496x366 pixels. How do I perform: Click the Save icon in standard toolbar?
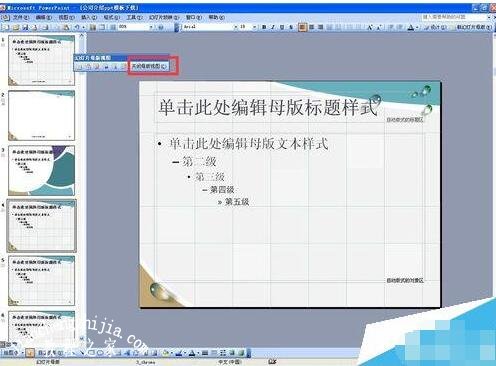tap(25, 27)
